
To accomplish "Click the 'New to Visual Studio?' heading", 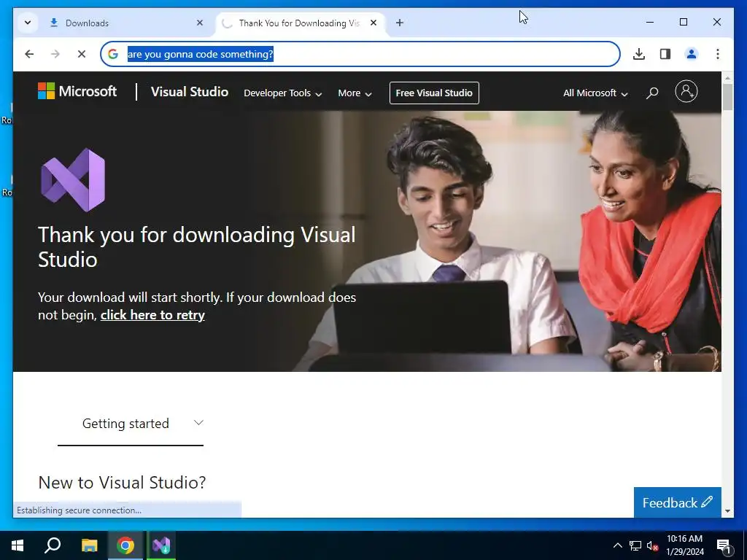I will click(x=122, y=483).
